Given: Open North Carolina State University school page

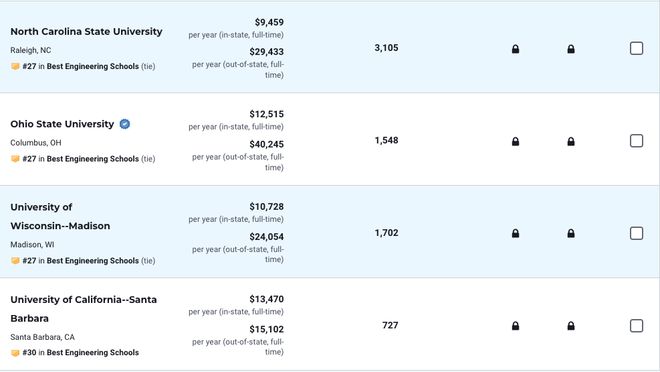Looking at the screenshot, I should click(86, 32).
